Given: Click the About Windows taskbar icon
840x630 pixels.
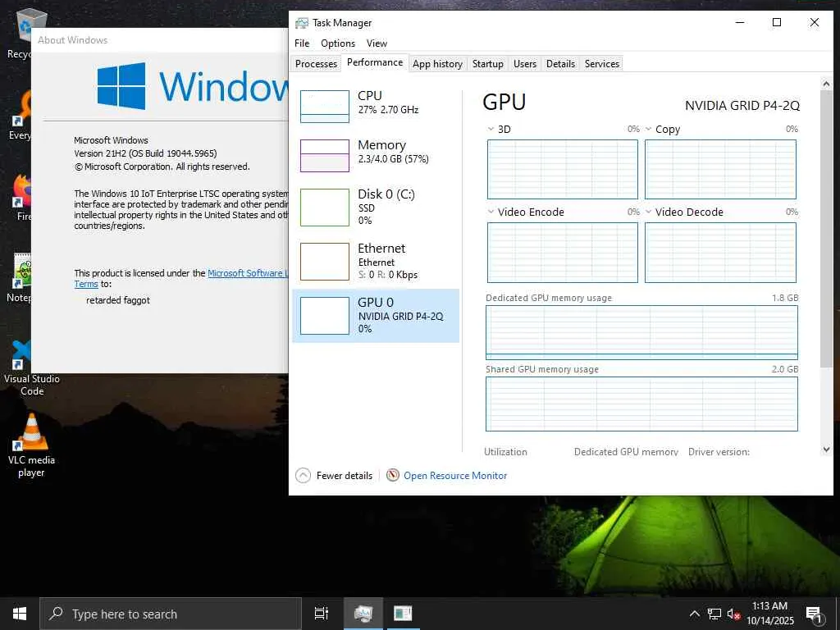Looking at the screenshot, I should [x=402, y=614].
